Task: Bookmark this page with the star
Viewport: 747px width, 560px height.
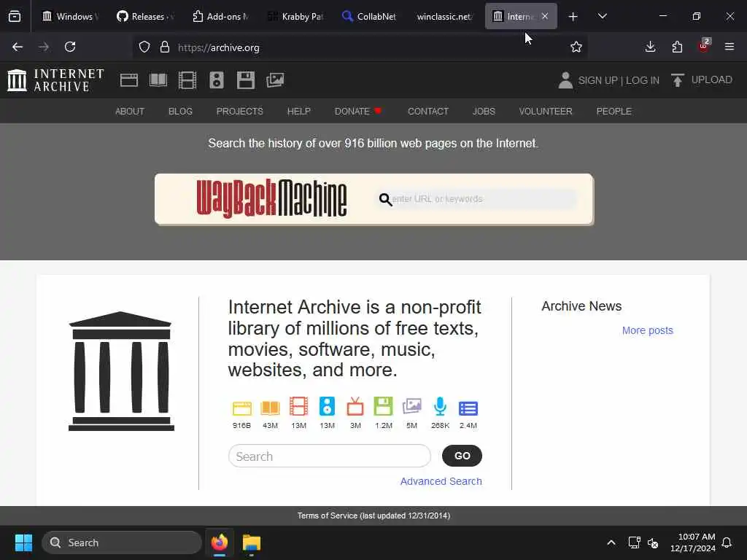Action: [x=576, y=47]
